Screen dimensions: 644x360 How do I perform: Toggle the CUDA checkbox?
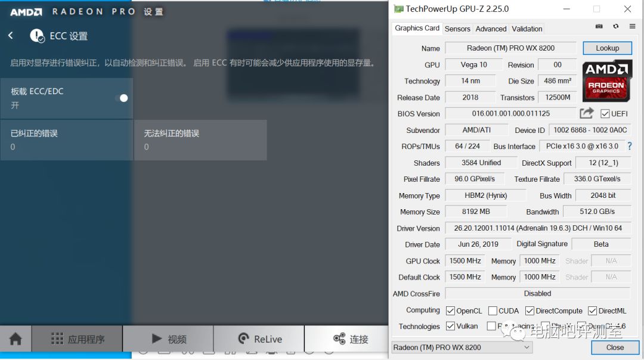tap(493, 311)
